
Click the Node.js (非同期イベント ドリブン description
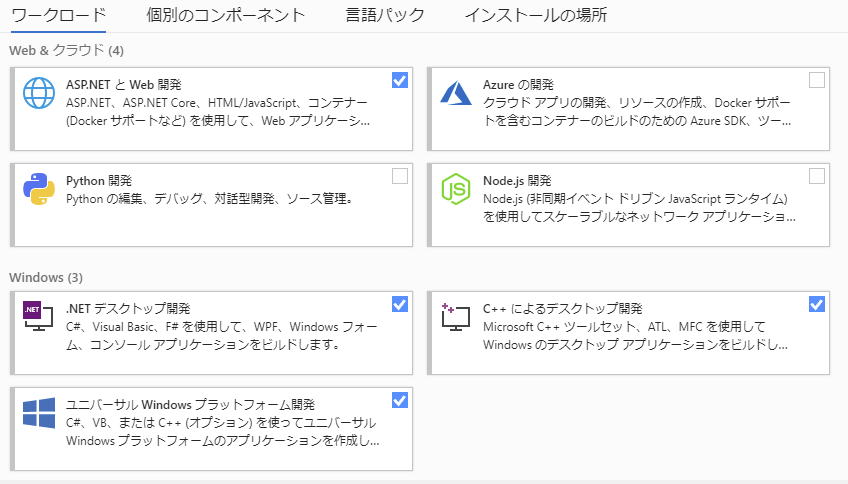point(639,208)
